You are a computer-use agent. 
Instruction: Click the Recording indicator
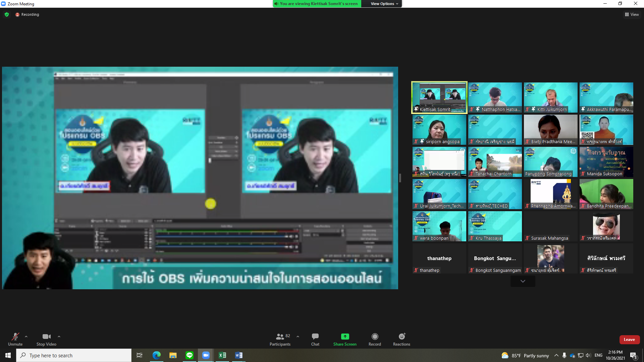27,14
